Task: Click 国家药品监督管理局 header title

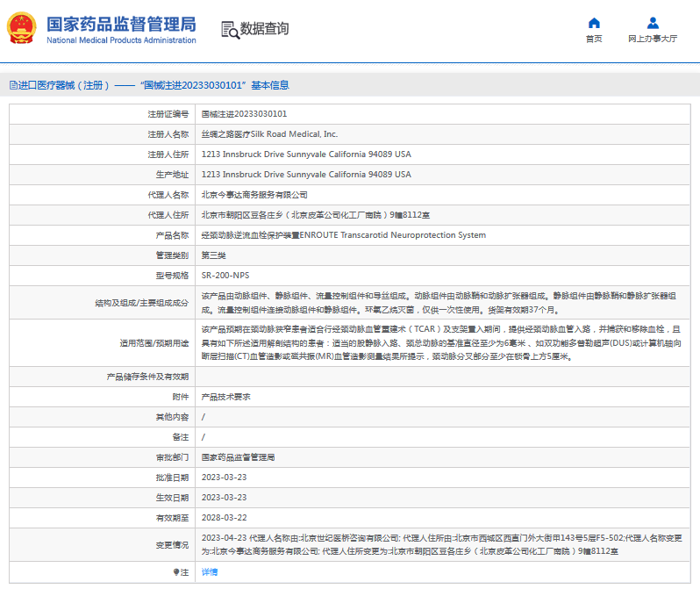Action: tap(121, 24)
